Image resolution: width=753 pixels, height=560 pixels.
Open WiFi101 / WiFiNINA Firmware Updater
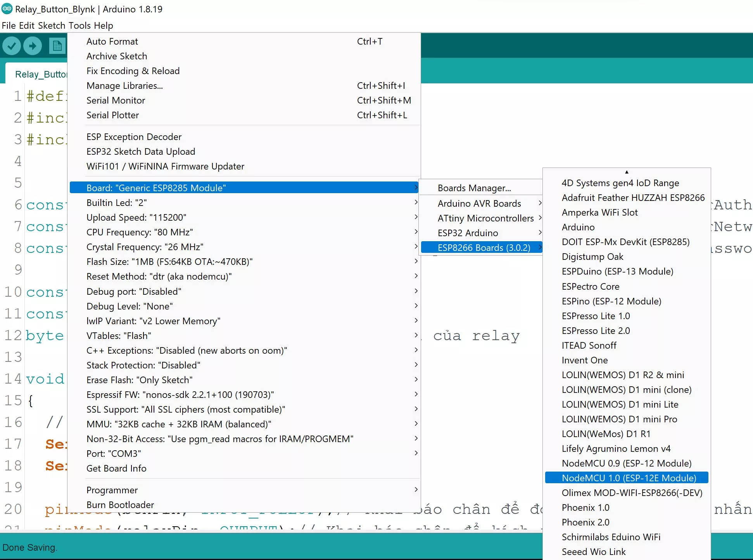pyautogui.click(x=244, y=166)
